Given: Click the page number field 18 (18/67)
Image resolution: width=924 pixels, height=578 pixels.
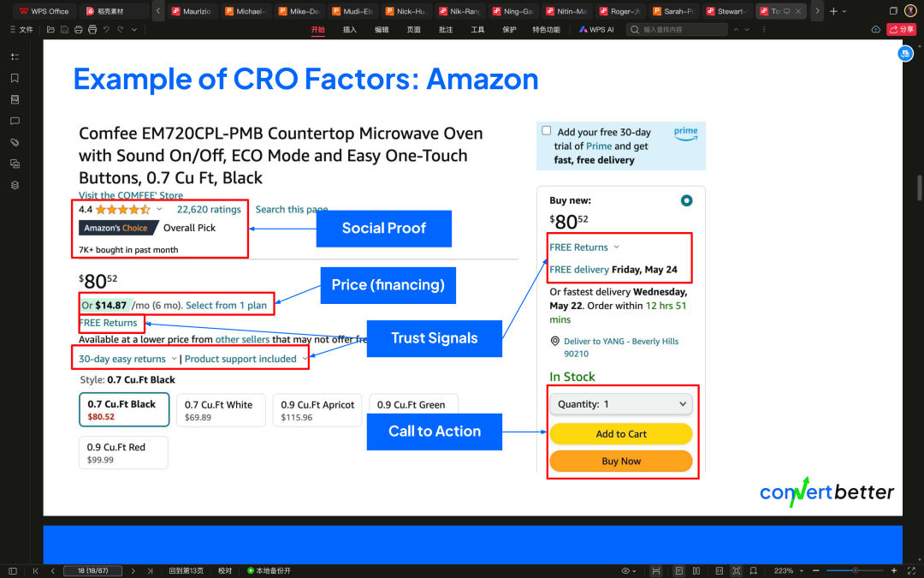Looking at the screenshot, I should click(x=92, y=571).
